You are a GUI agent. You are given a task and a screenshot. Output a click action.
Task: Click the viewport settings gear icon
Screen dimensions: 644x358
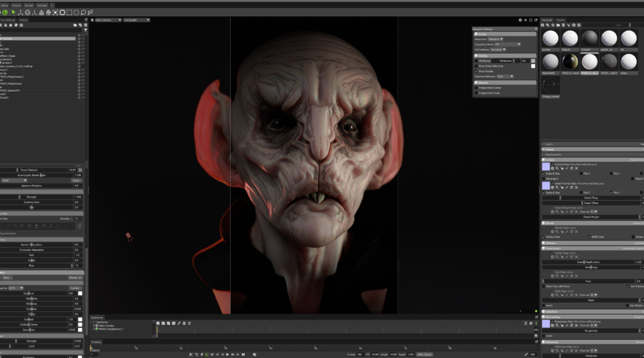520,19
